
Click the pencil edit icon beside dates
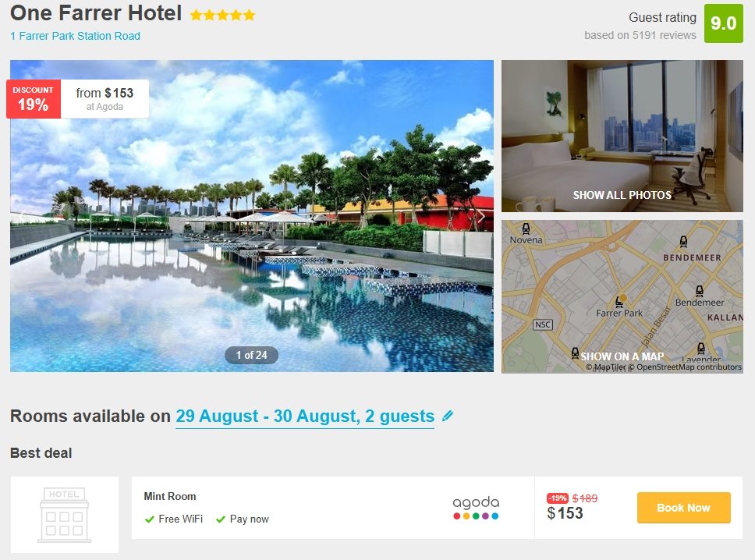448,415
